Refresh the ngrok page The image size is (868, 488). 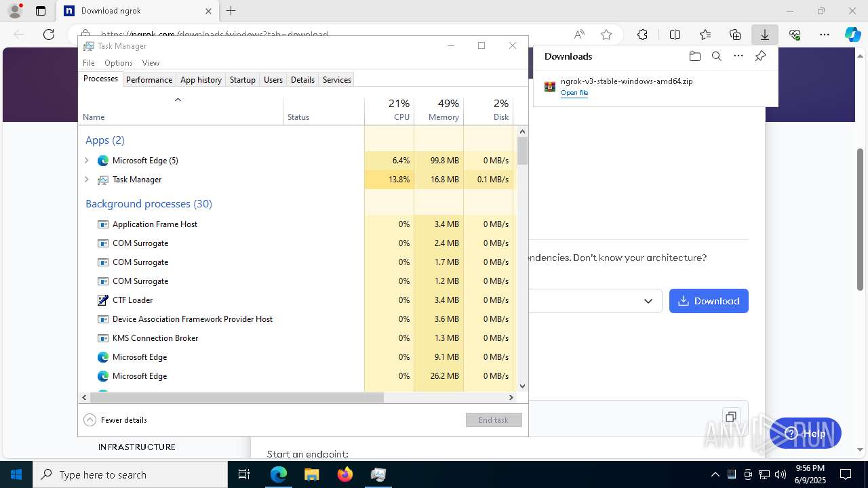(x=49, y=35)
